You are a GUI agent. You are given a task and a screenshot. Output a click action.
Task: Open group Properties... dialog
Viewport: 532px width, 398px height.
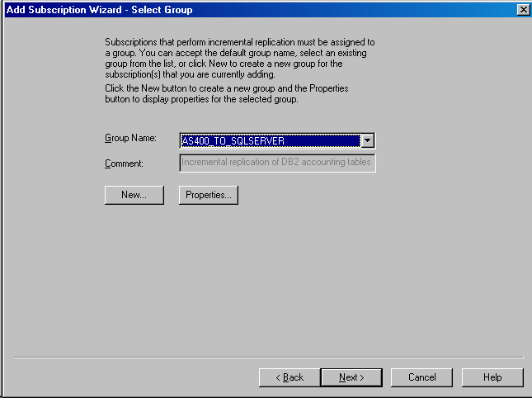coord(208,195)
